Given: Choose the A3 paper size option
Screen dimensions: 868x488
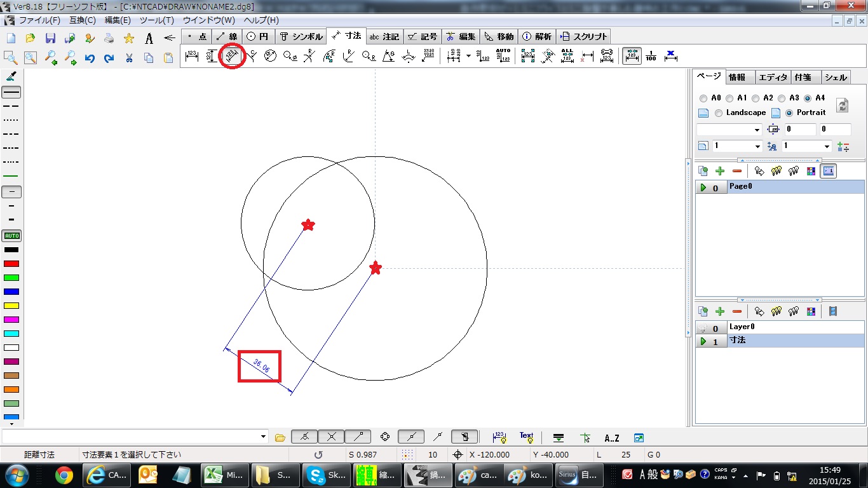Looking at the screenshot, I should click(x=782, y=98).
